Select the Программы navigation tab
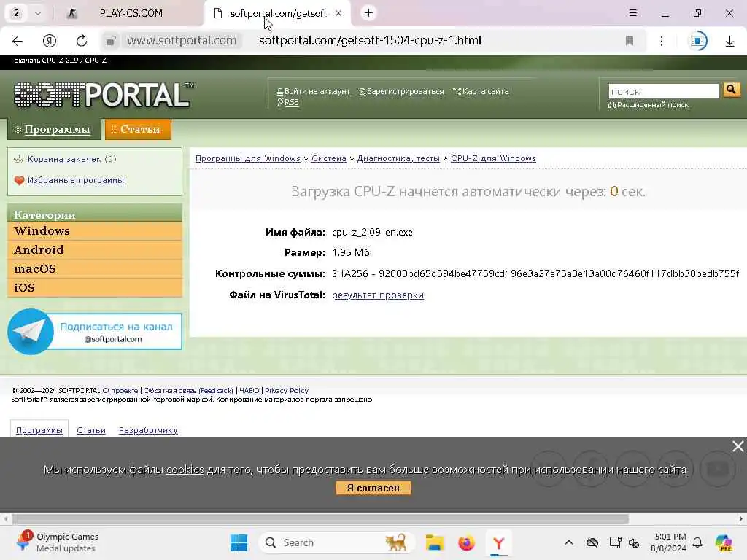The image size is (747, 560). click(x=54, y=130)
